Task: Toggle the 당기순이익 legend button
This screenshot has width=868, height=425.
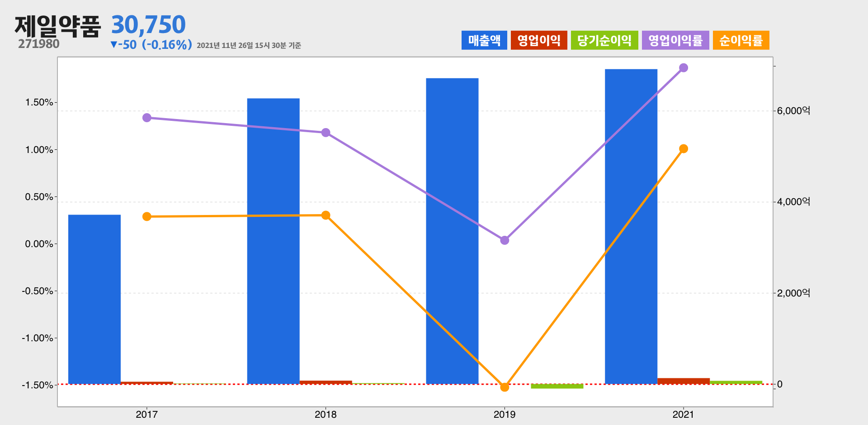Action: click(604, 40)
